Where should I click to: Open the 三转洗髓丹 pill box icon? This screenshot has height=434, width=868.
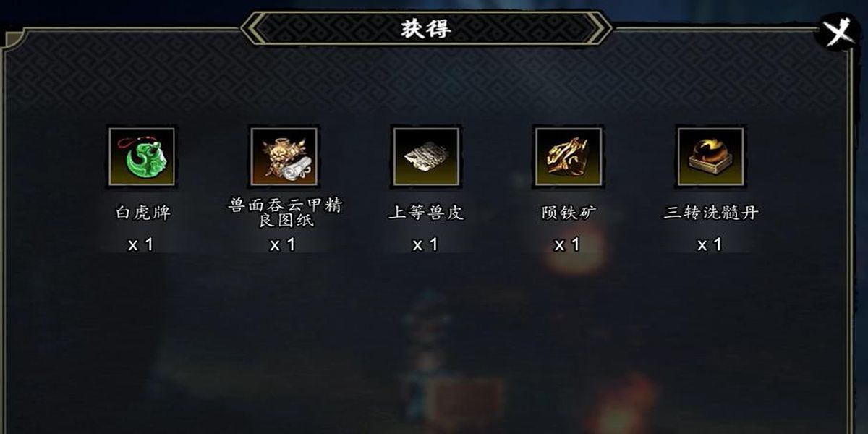click(710, 156)
